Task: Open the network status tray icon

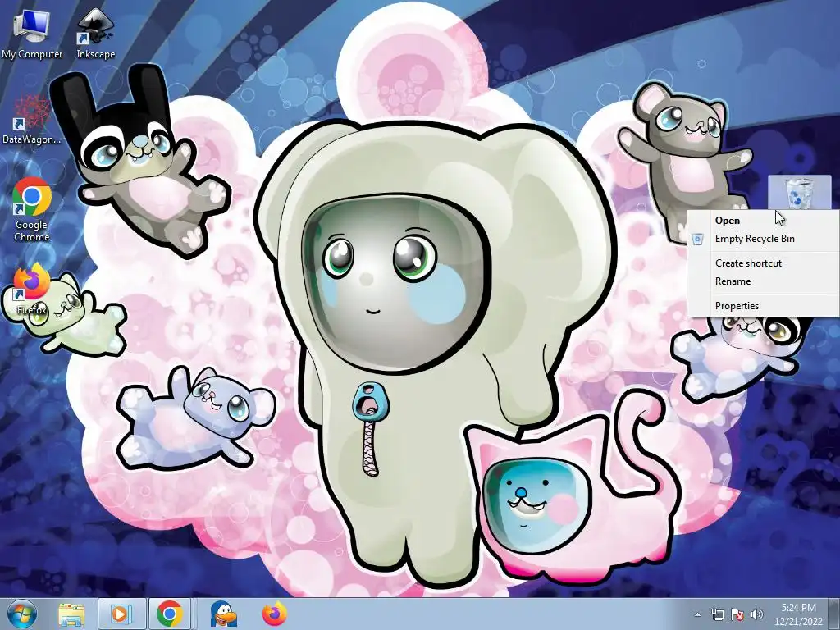Action: [x=717, y=614]
